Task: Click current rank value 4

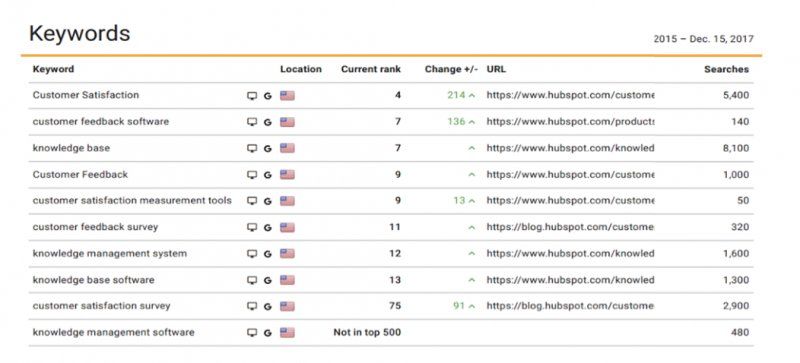Action: (x=398, y=95)
